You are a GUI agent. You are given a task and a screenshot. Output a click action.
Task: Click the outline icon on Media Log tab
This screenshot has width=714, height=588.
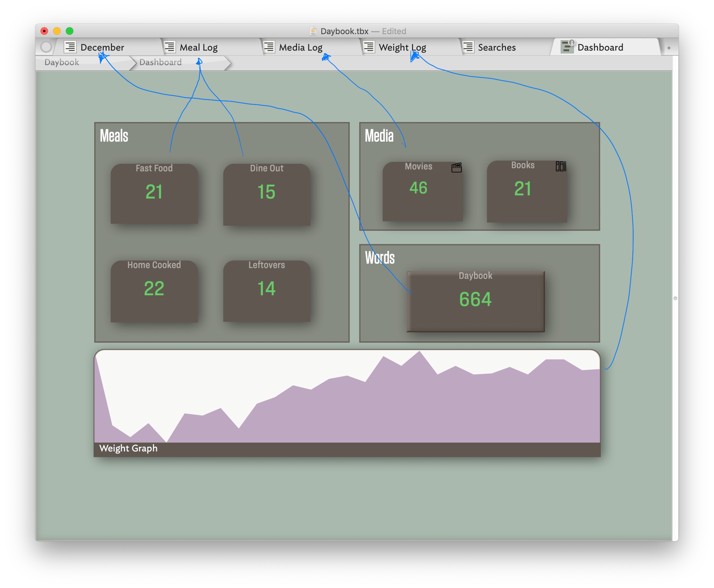pyautogui.click(x=269, y=47)
